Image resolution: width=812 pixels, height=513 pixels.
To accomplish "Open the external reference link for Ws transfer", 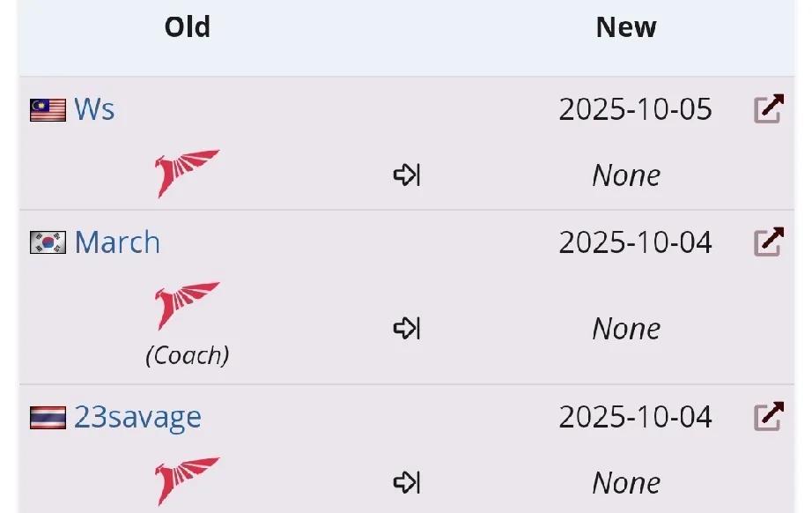I will pos(769,108).
